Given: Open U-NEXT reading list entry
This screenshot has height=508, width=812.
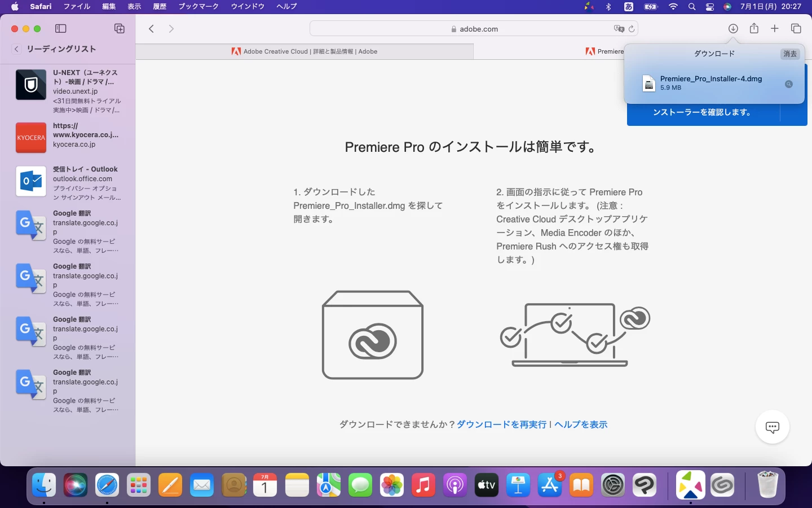Looking at the screenshot, I should (x=68, y=91).
